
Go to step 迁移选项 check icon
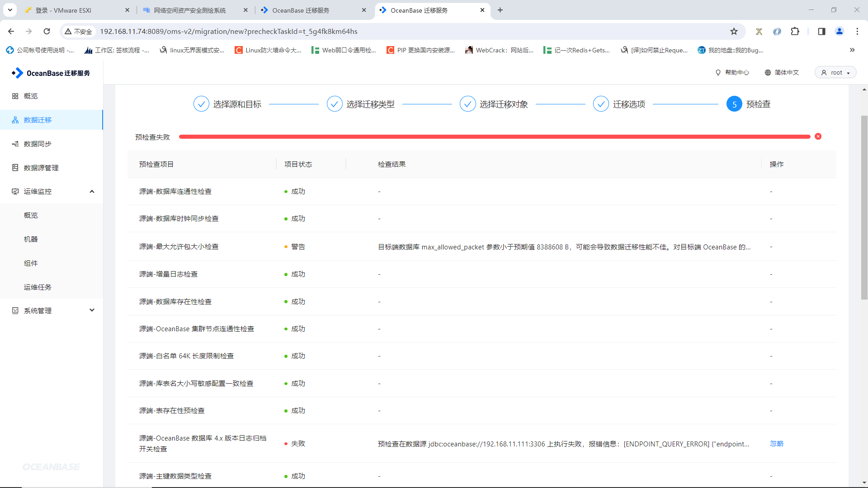(x=601, y=104)
